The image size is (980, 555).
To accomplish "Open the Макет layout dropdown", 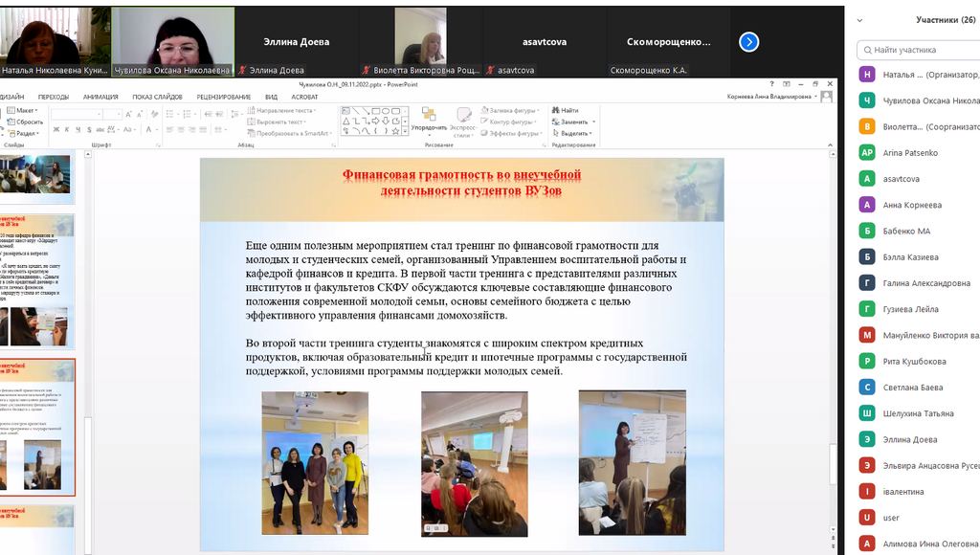I will pyautogui.click(x=23, y=111).
